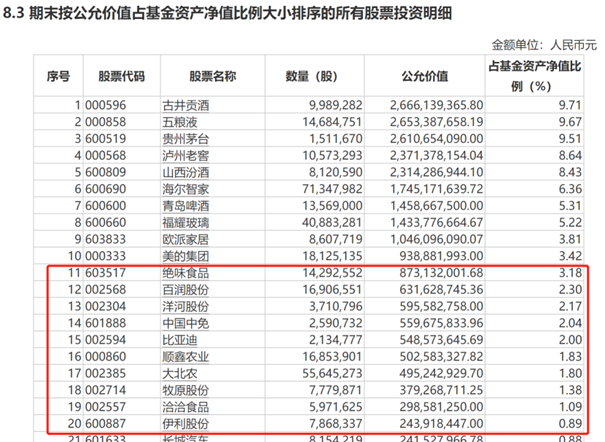Click the 金额单位：人民币元 label
Screen dimensions: 605x442
[x=544, y=45]
